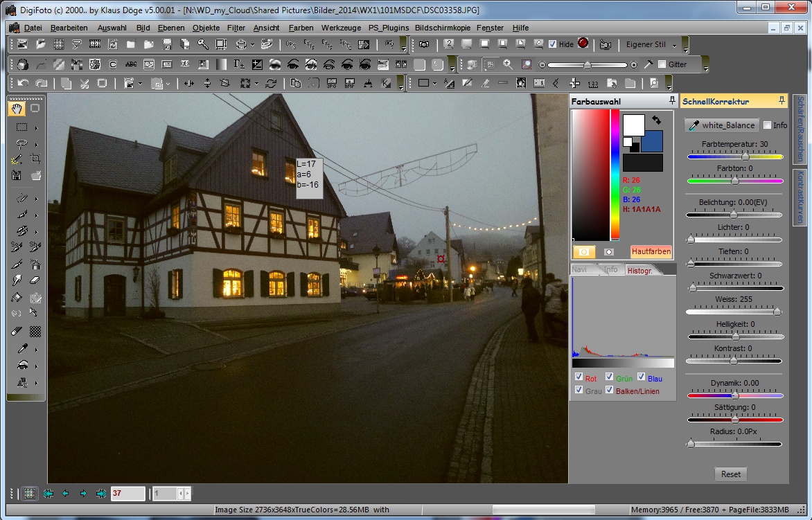Switch to the Info tab

(x=610, y=269)
